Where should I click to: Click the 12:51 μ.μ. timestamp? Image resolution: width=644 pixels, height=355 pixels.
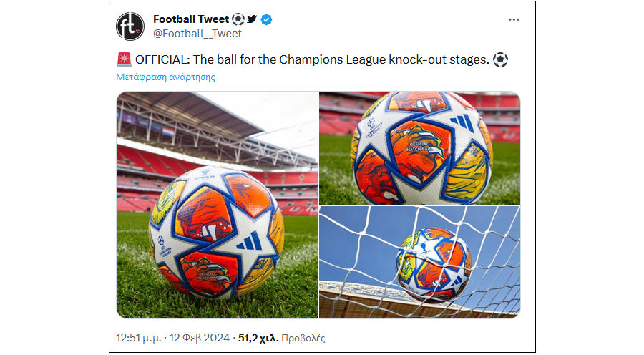point(138,338)
